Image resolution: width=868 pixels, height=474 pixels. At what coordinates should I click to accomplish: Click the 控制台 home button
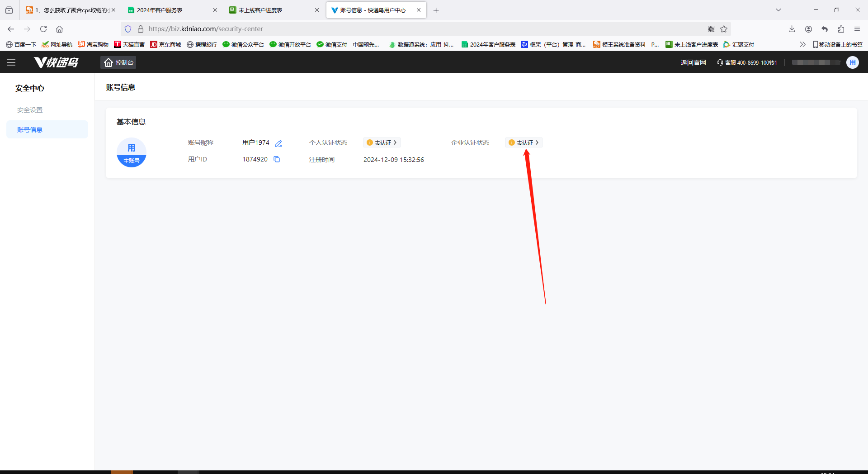click(x=118, y=62)
